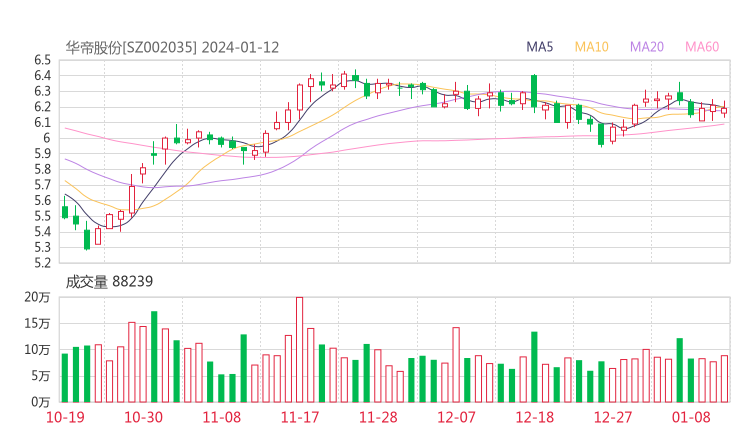Click the MA10 legend label
Screen dimensions: 740x440
coord(591,47)
